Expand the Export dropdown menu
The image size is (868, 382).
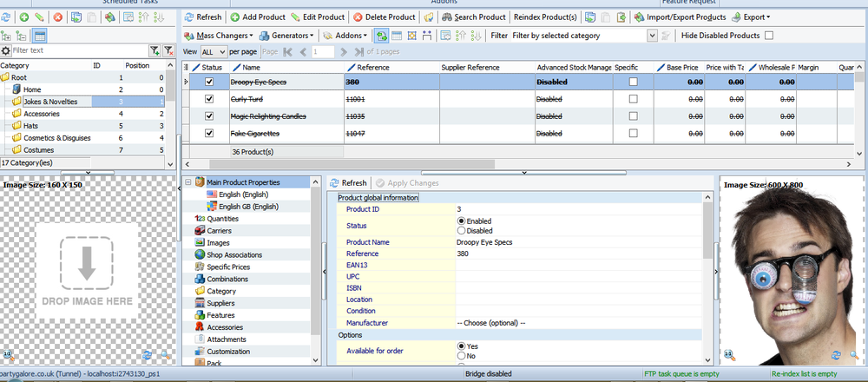point(753,16)
